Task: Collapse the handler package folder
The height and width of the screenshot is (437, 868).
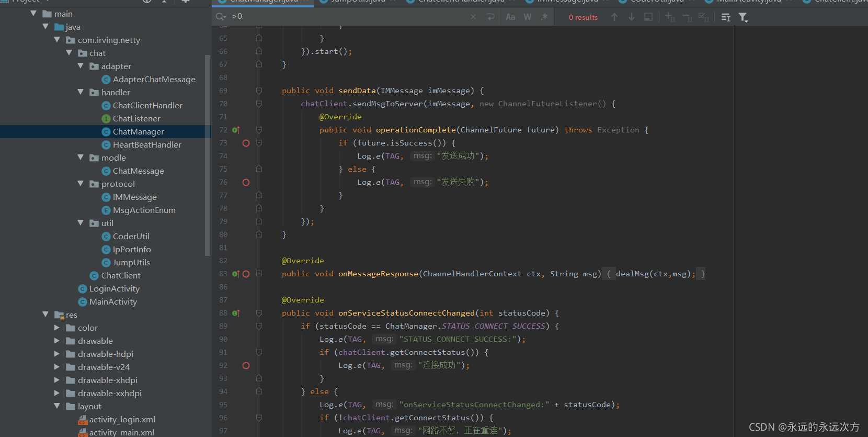Action: tap(81, 92)
